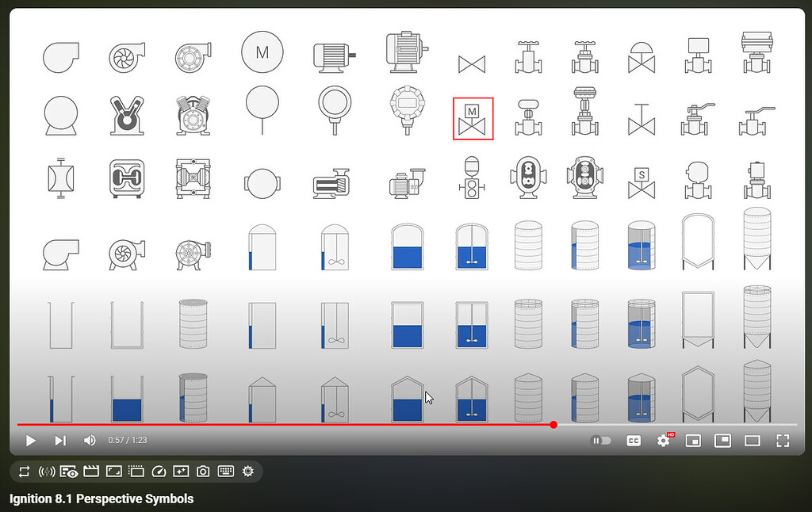Toggle the Autoplay switch
Viewport: 812px width, 512px height.
[601, 441]
